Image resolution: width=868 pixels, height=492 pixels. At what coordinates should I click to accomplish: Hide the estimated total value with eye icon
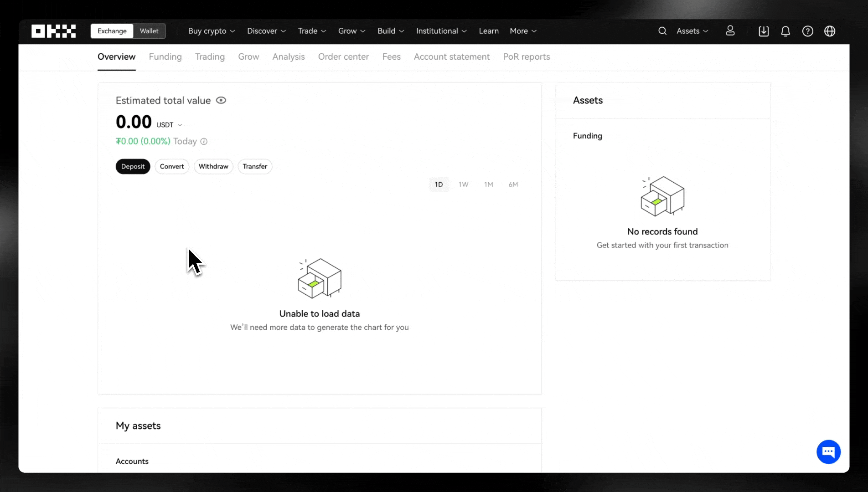pyautogui.click(x=221, y=100)
